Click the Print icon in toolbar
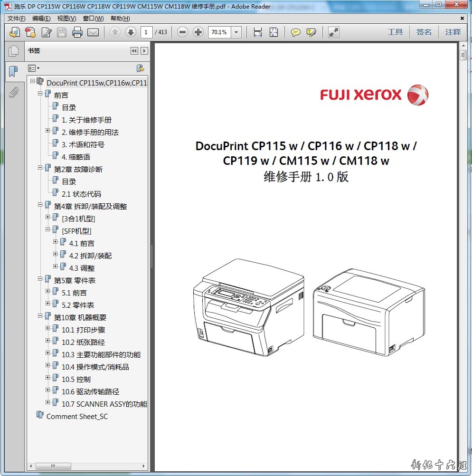 click(x=77, y=32)
